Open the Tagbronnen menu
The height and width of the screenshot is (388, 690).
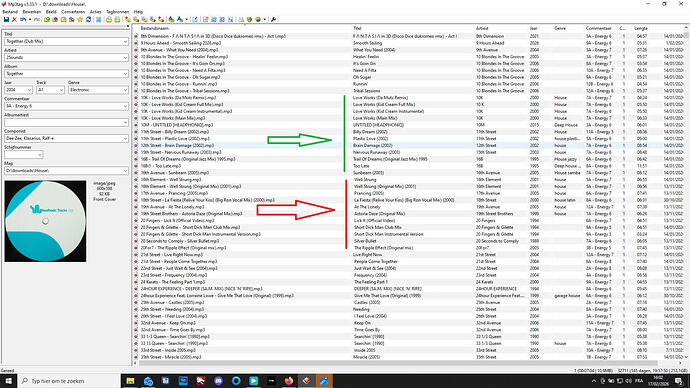(117, 12)
